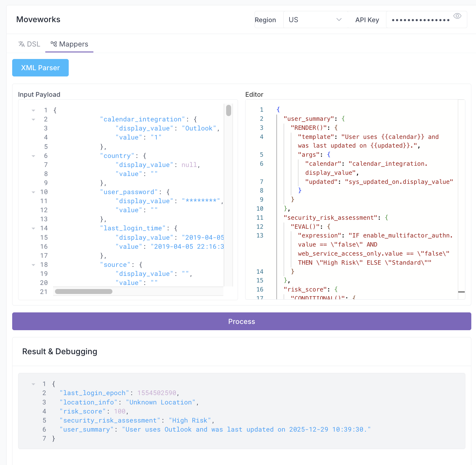Image resolution: width=476 pixels, height=465 pixels.
Task: Click the Mappers tree icon
Action: tap(54, 44)
